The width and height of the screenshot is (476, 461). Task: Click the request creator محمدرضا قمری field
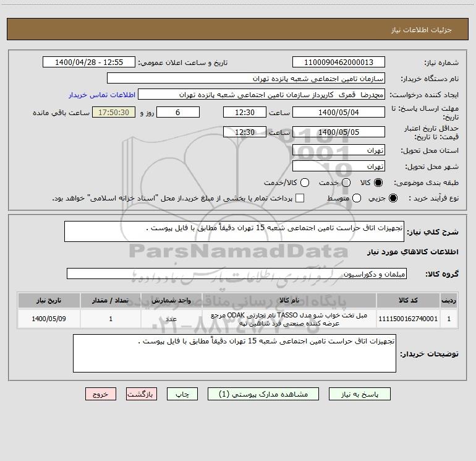261,95
